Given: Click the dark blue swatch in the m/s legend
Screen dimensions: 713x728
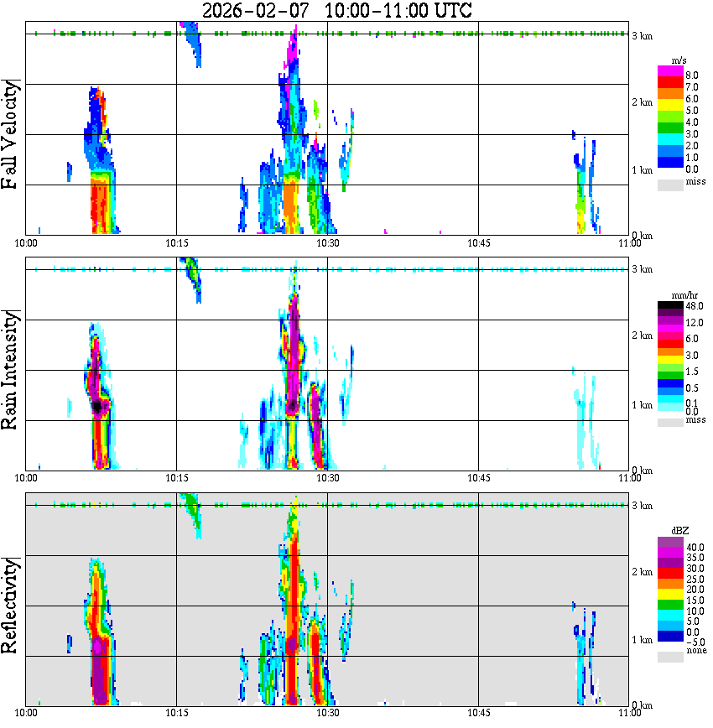Looking at the screenshot, I should point(670,163).
